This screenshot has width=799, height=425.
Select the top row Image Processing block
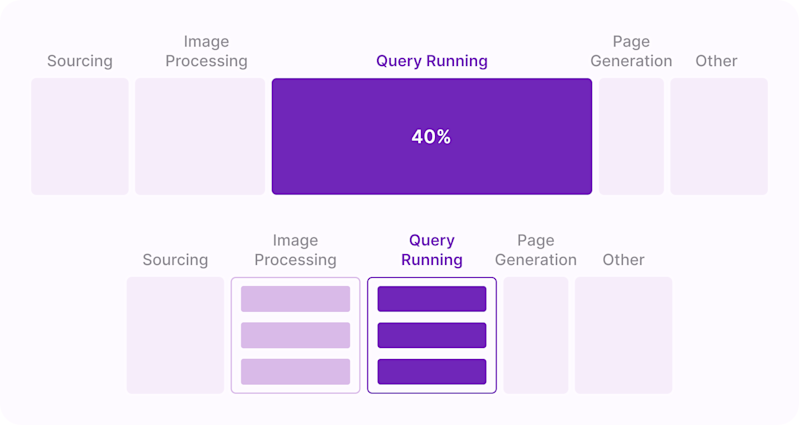200,136
